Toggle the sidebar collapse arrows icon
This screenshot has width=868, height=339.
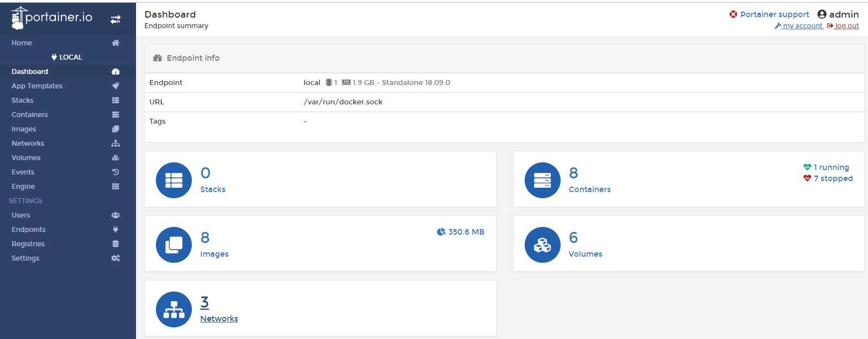tap(115, 19)
